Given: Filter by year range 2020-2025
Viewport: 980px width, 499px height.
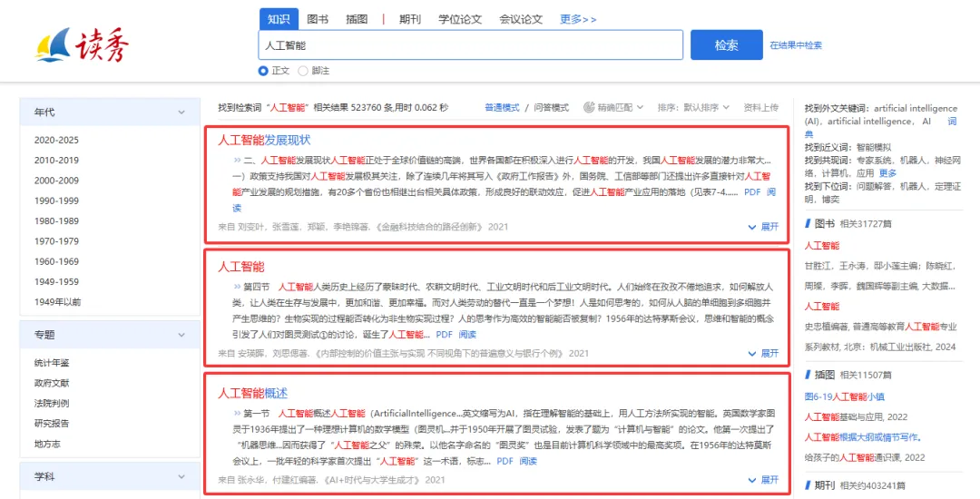Looking at the screenshot, I should (x=56, y=141).
